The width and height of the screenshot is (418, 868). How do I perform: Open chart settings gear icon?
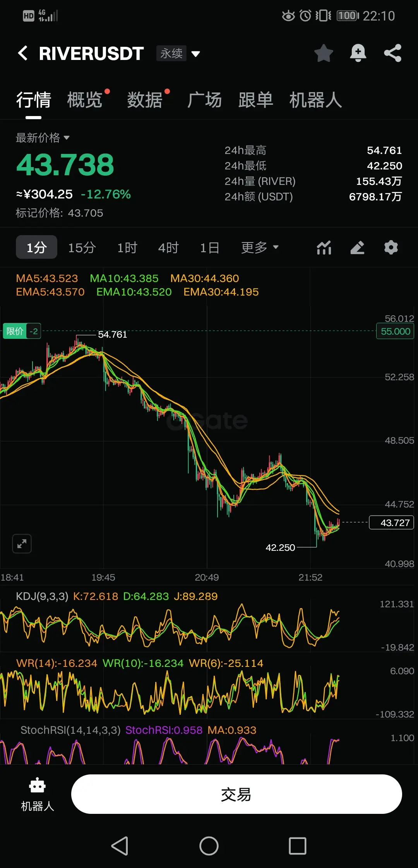391,248
